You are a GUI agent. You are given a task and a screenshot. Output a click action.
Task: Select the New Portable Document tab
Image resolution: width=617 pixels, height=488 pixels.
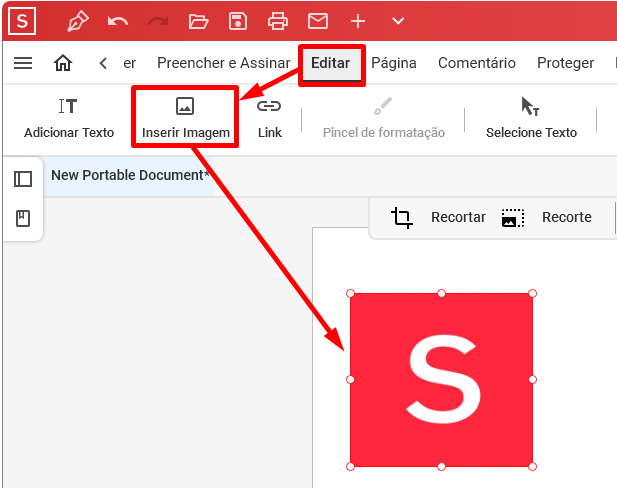[x=128, y=175]
